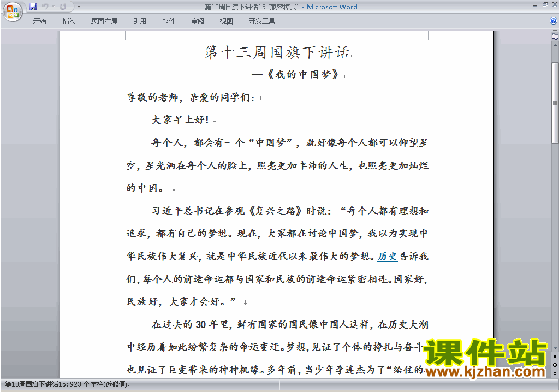Screen dimensions: 559x392
Task: Open the Customize Quick Access Toolbar dropdown
Action: click(79, 7)
